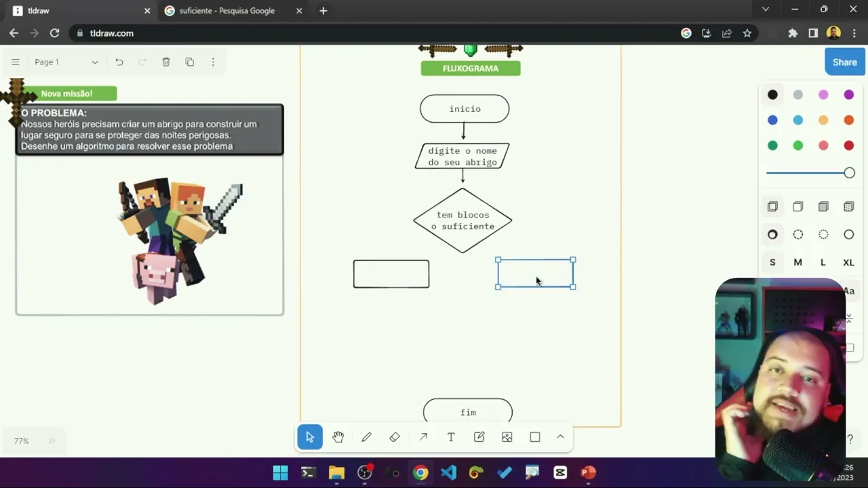
Task: Set size to M
Action: coord(798,262)
